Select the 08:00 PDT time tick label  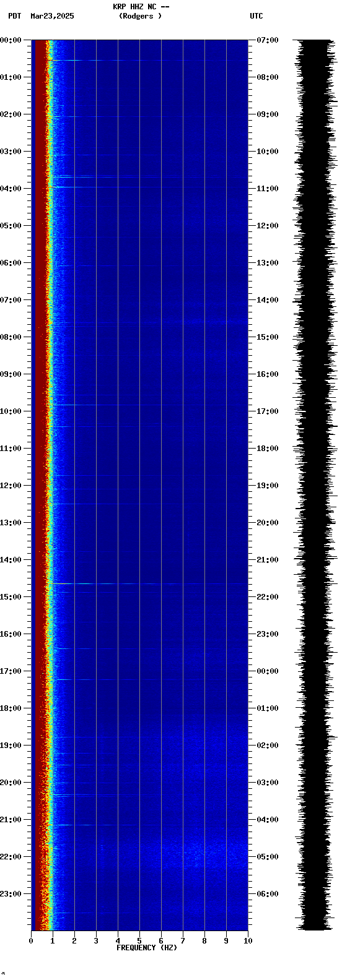tap(11, 337)
